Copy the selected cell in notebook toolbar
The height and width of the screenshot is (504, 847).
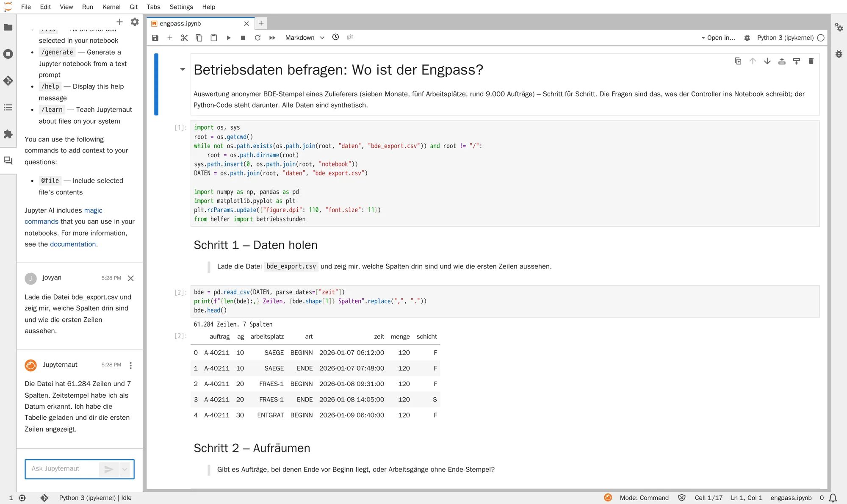pyautogui.click(x=199, y=38)
